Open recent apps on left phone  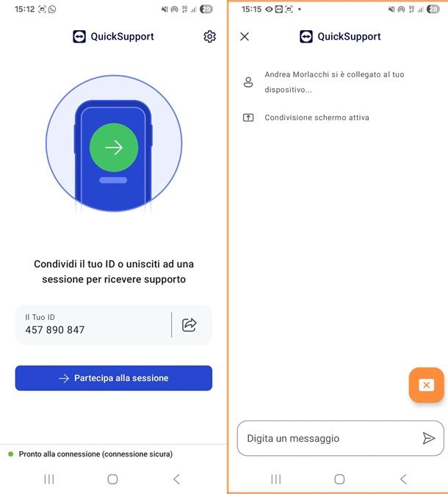click(49, 479)
